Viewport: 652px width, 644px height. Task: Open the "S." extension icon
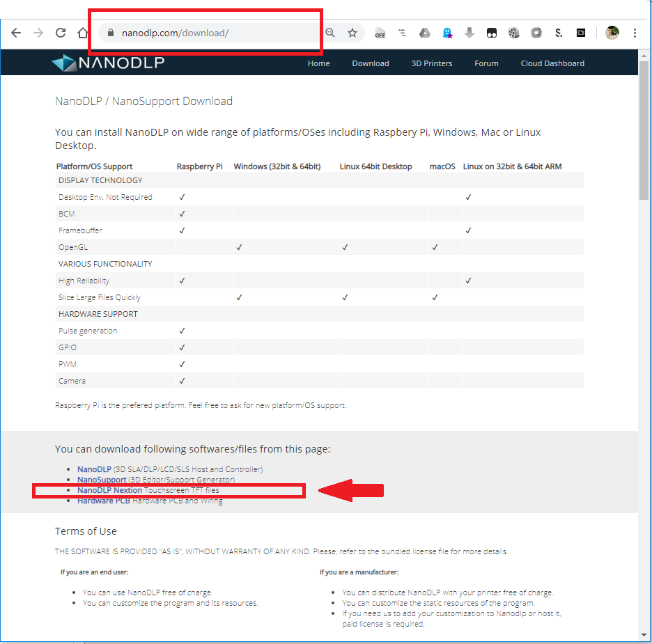coord(559,33)
